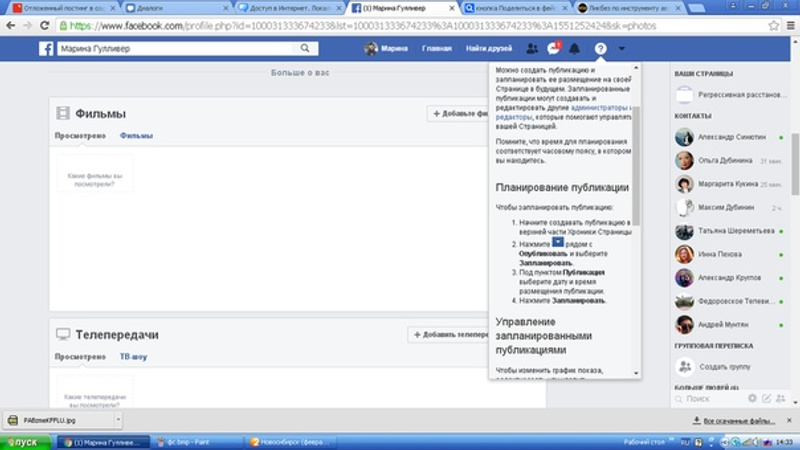
Task: Switch to the Отложенный постинг browser tab
Action: tap(63, 8)
